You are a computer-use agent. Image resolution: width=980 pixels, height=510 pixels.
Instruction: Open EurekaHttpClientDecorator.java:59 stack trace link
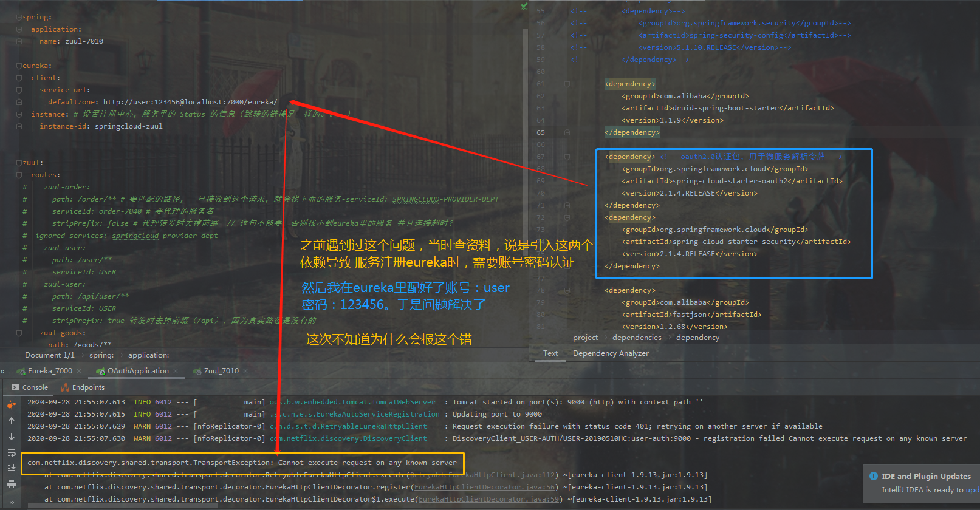[x=488, y=499]
